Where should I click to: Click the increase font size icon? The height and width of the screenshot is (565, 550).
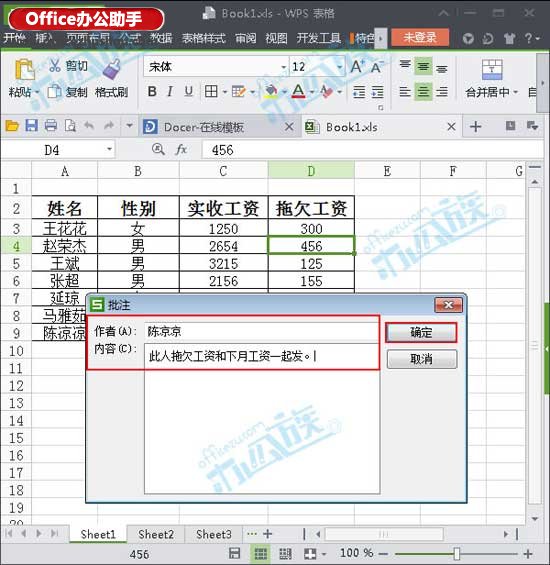click(x=358, y=67)
